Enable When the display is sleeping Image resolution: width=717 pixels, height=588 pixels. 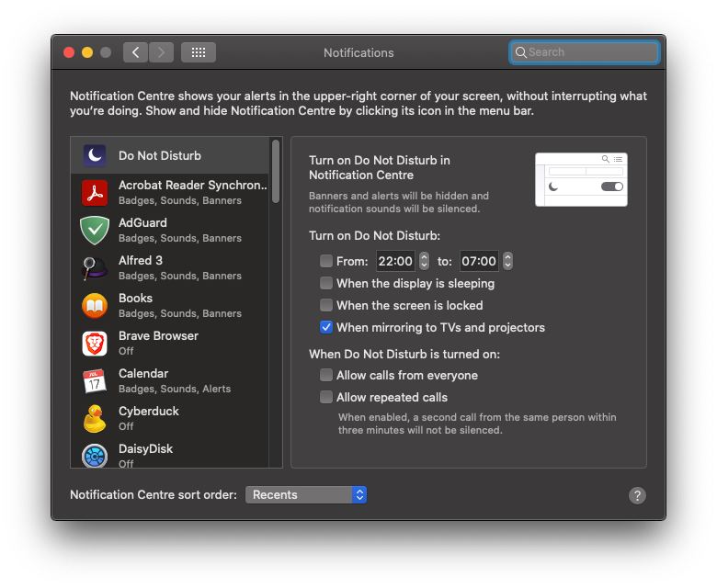click(326, 283)
